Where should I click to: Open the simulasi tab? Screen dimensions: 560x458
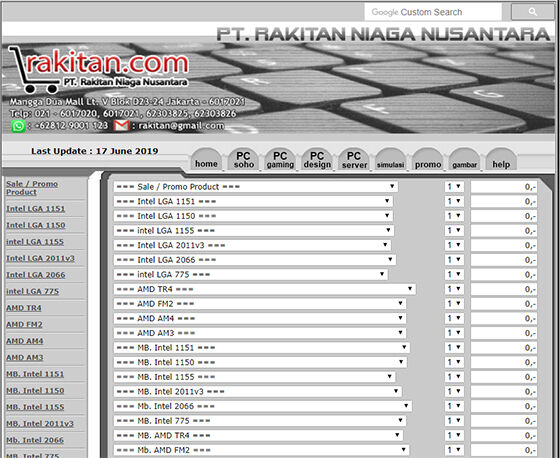point(391,159)
